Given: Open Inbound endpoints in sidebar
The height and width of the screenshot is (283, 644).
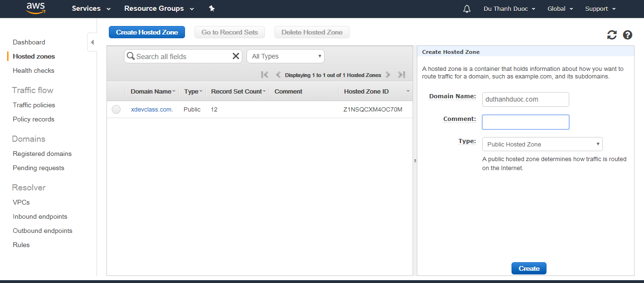Looking at the screenshot, I should coord(40,216).
